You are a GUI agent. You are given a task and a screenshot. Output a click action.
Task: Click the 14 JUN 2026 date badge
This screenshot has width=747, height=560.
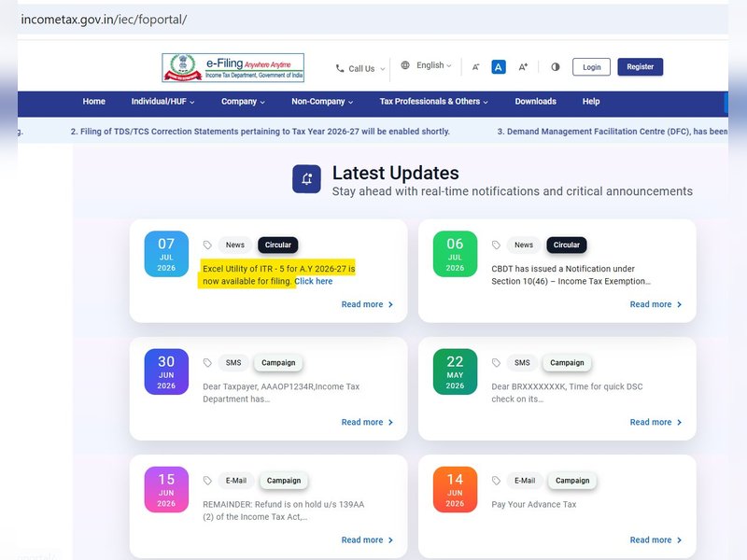pos(455,489)
